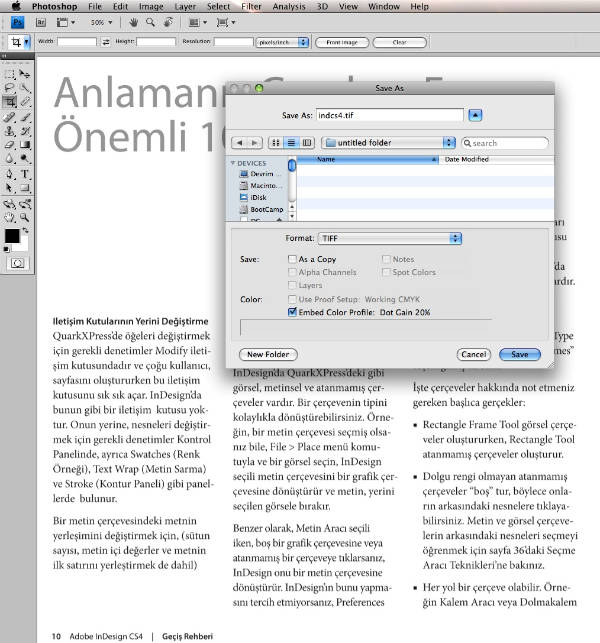
Task: Open the View Extras dropdown
Action: (65, 23)
